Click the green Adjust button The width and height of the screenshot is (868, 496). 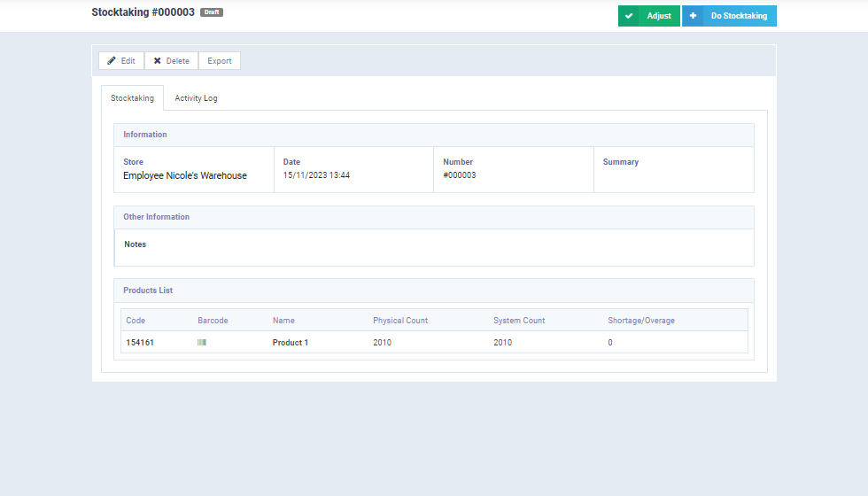point(648,16)
